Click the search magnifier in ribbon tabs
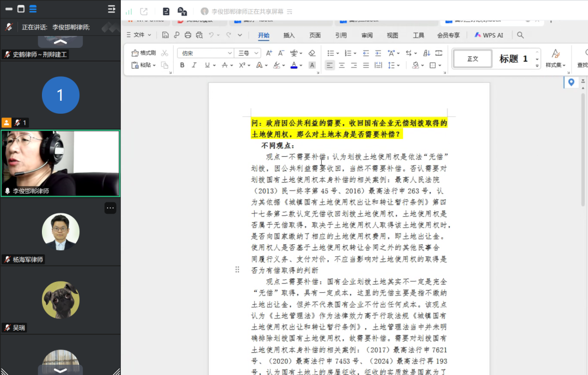The image size is (588, 375). point(520,35)
